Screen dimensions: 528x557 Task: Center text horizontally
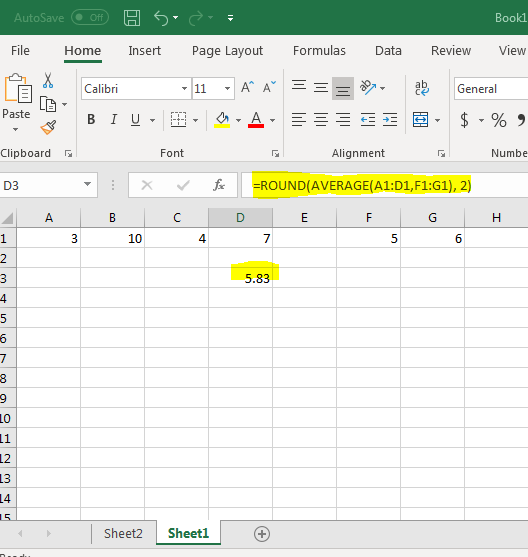coord(321,120)
